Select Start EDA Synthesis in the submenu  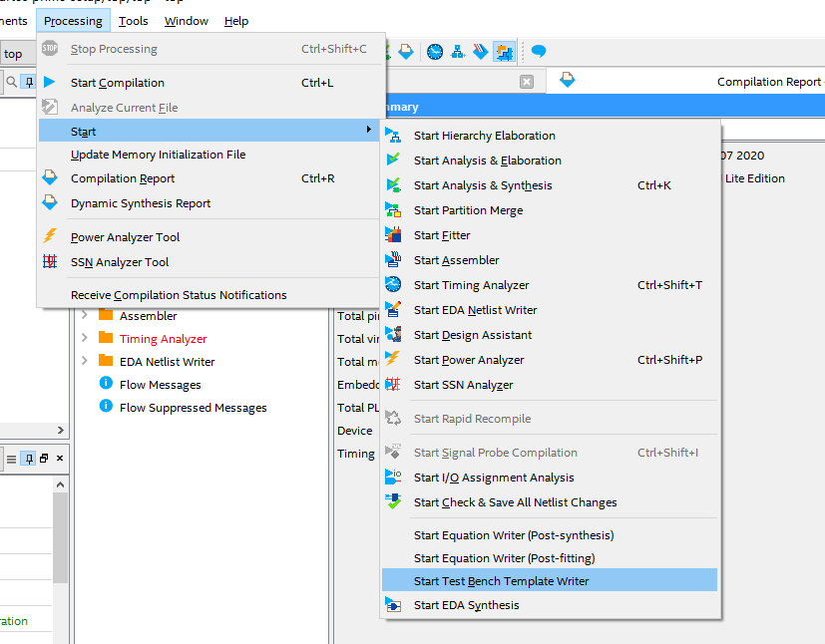(550, 606)
